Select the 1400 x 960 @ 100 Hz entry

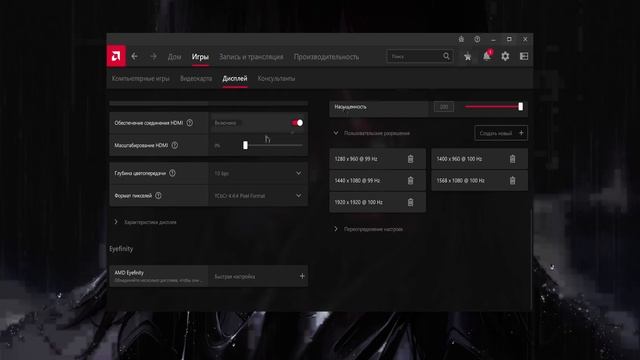pos(480,159)
